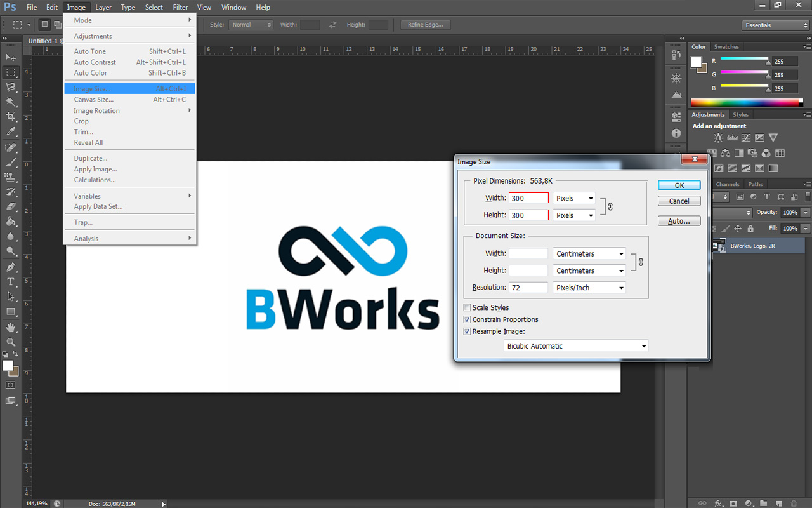
Task: Open the Essentials workspace dropdown
Action: [775, 25]
